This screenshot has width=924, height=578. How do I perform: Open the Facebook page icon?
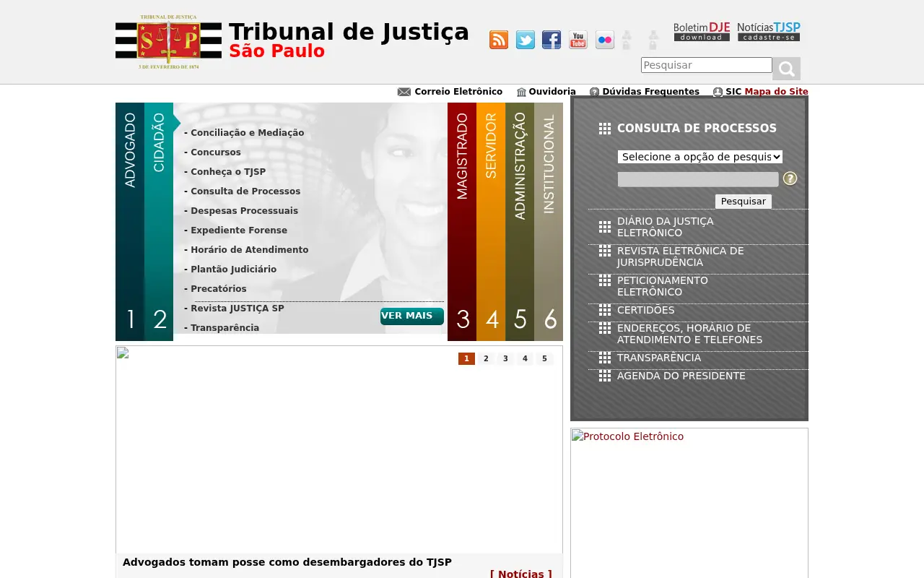coord(552,40)
